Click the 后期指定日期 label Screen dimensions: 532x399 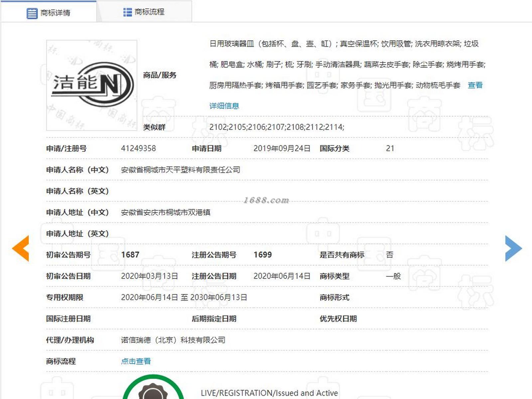click(x=214, y=319)
